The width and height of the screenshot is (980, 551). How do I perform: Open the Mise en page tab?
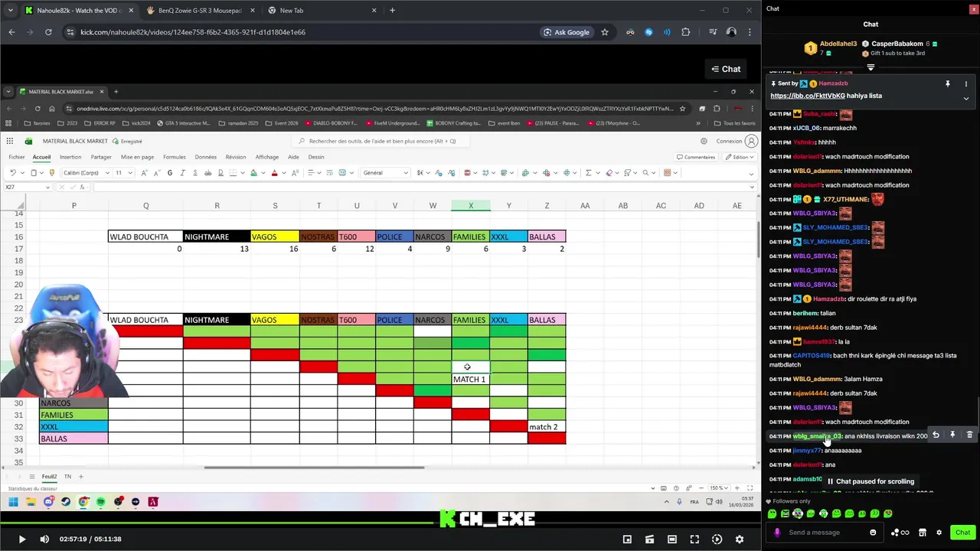137,157
